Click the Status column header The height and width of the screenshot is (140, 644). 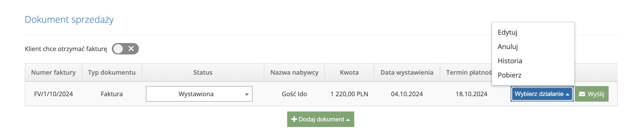[x=203, y=72]
